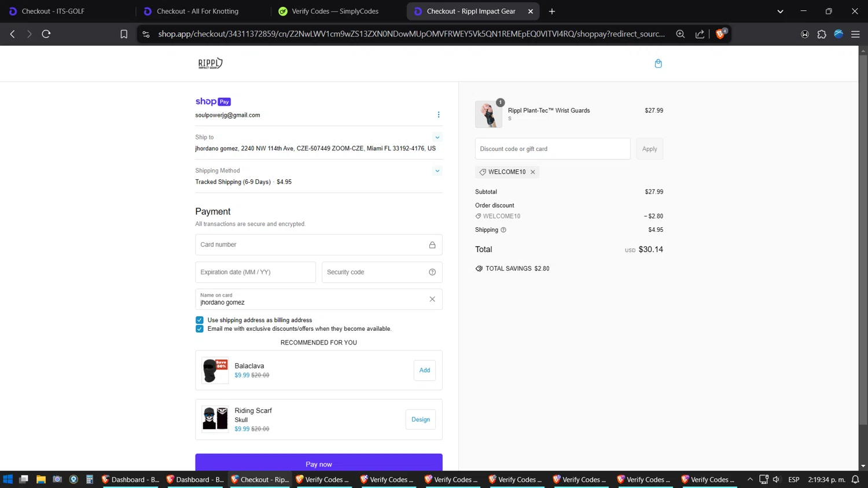The width and height of the screenshot is (868, 488).
Task: Open the notifications center icon
Action: [855, 479]
